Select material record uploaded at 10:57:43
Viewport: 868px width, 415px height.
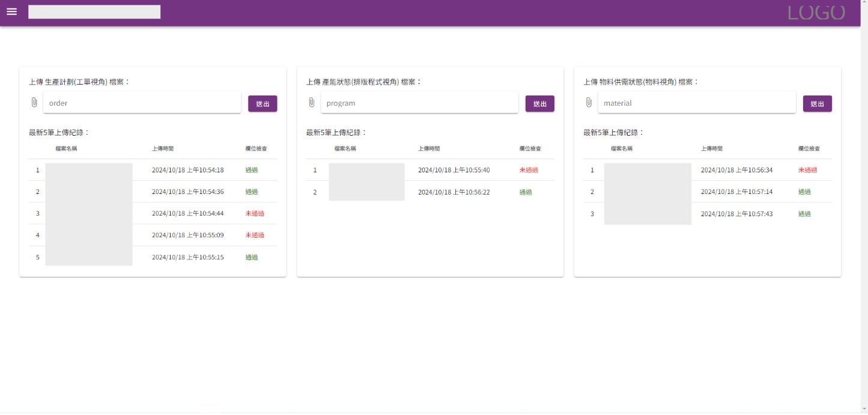pyautogui.click(x=736, y=214)
